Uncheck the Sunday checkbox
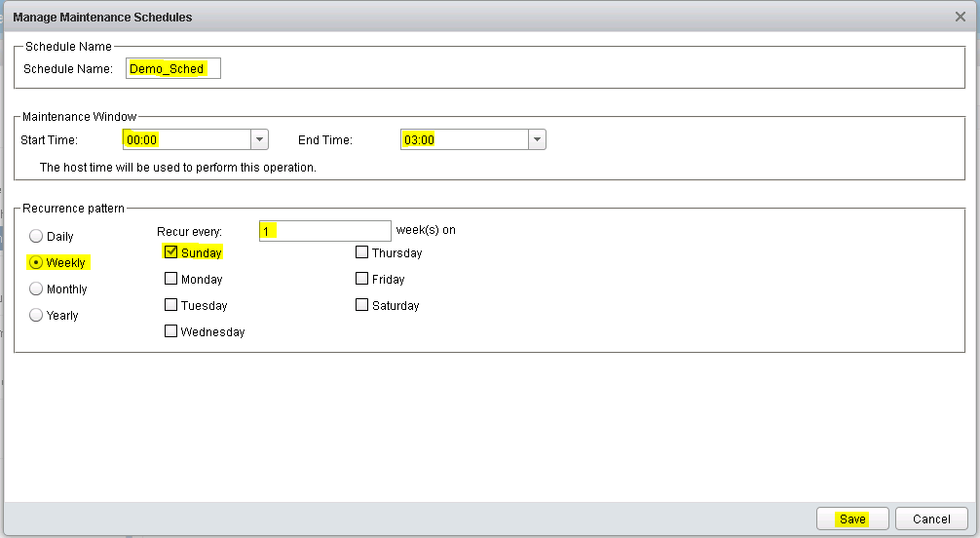Viewport: 980px width, 538px height. [171, 252]
